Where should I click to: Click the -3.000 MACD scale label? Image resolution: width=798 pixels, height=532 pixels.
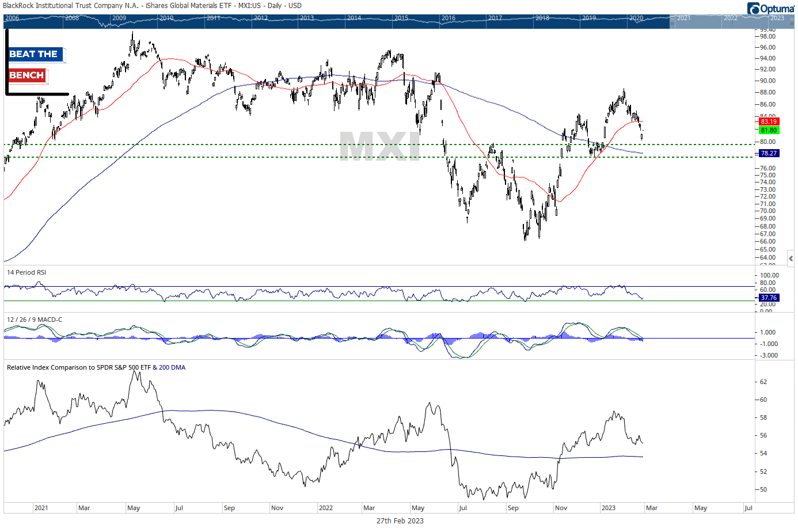(x=769, y=355)
